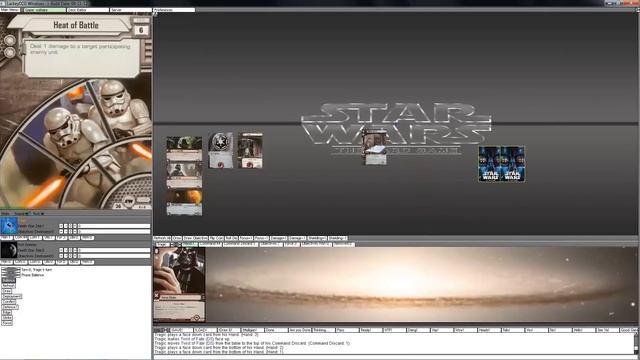
Task: Select the blue player avatar
Action: 9,225
